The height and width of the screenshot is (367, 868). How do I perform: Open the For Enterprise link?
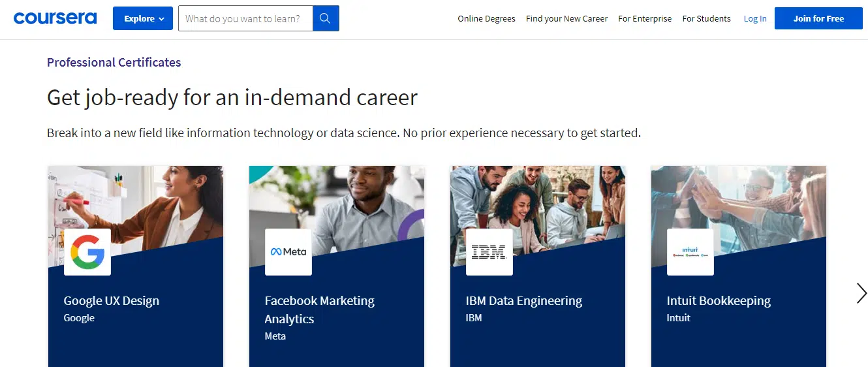tap(645, 18)
